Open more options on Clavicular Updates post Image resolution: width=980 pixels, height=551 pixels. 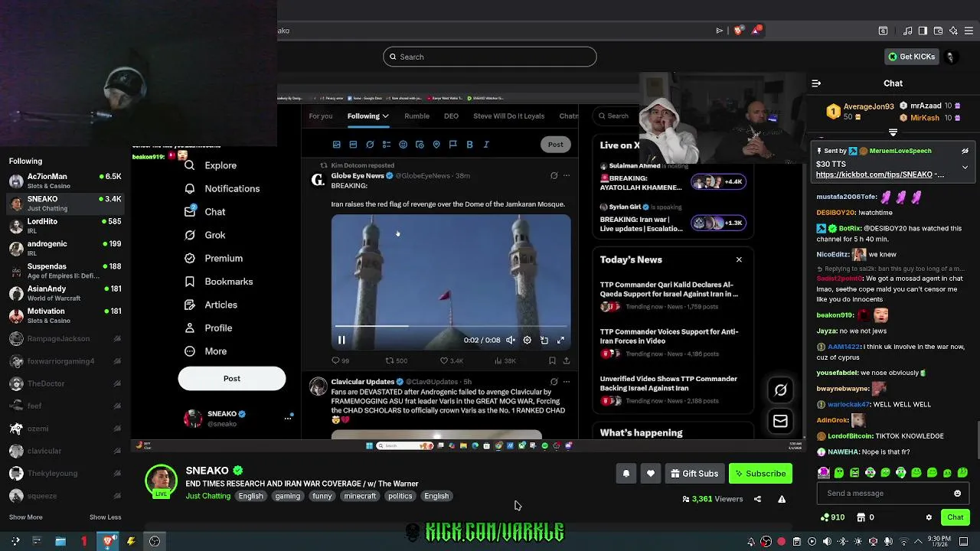(x=567, y=382)
